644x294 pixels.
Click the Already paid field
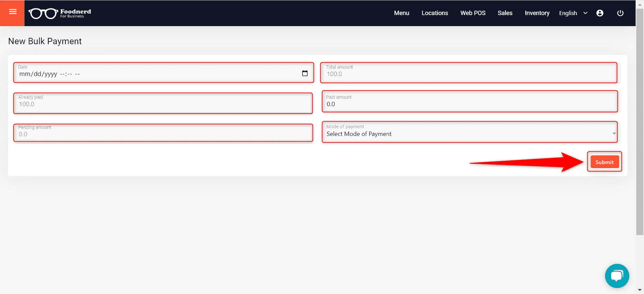pyautogui.click(x=163, y=103)
